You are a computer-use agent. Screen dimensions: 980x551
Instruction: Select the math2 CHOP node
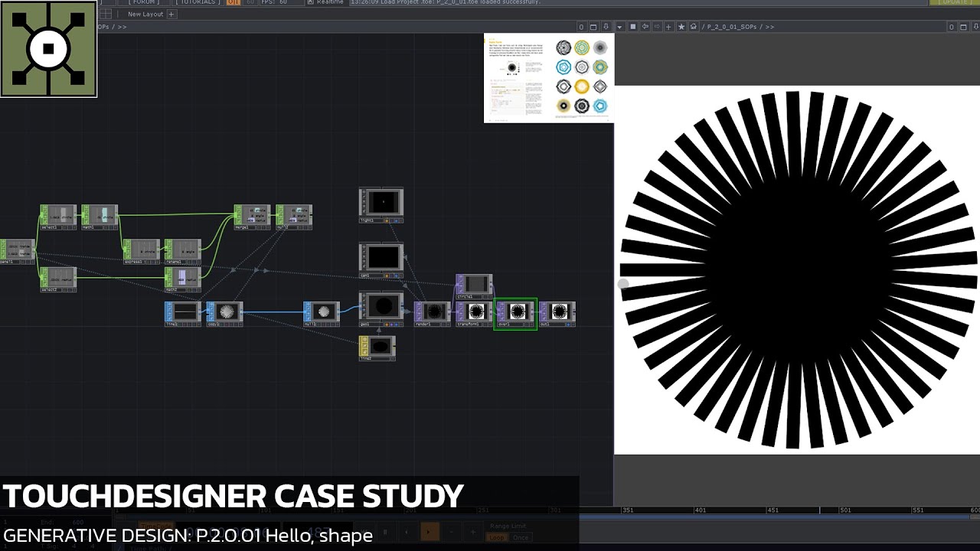coord(183,279)
